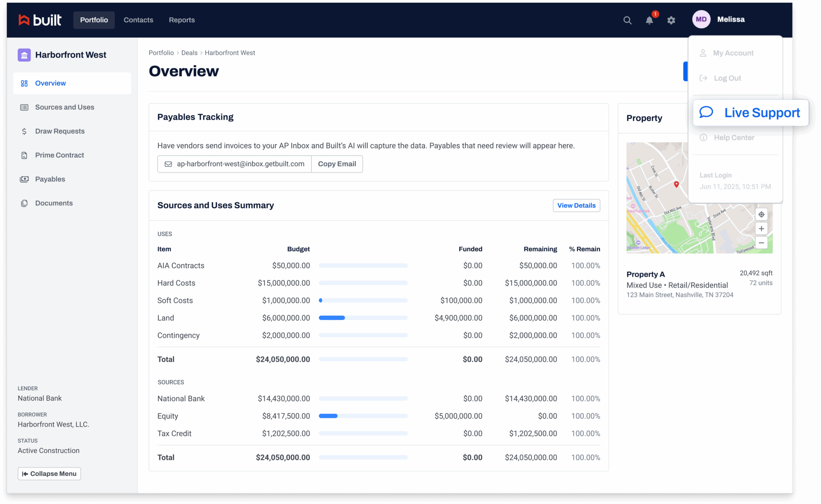Open Documents using its sidebar icon
Viewport: 821px width, 504px height.
pos(24,203)
